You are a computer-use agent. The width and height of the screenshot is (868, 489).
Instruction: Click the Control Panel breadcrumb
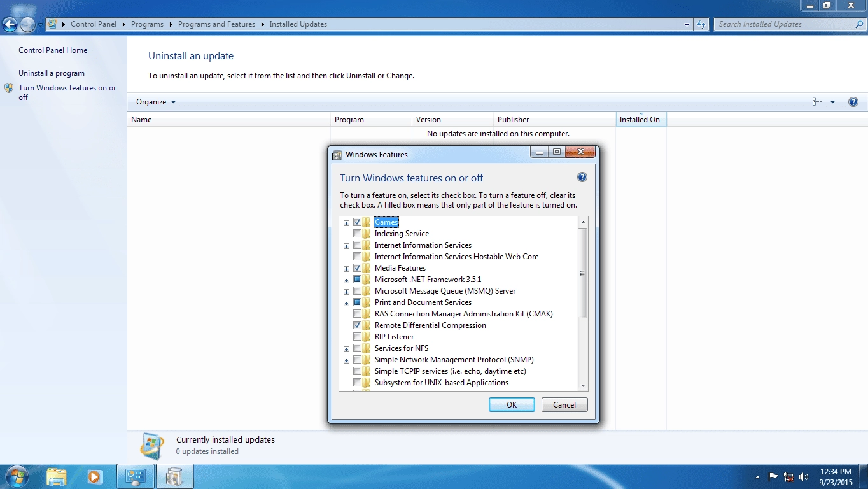[94, 24]
